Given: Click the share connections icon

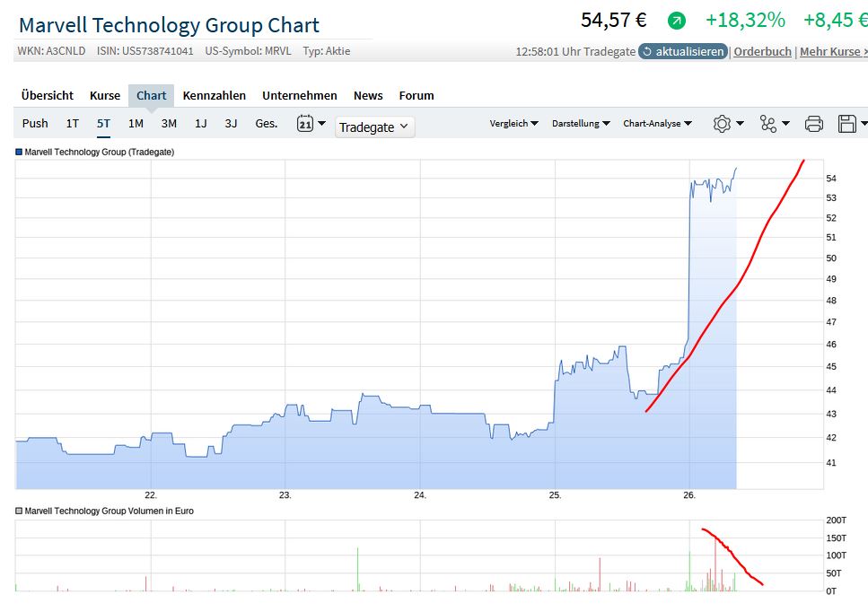Looking at the screenshot, I should 768,124.
